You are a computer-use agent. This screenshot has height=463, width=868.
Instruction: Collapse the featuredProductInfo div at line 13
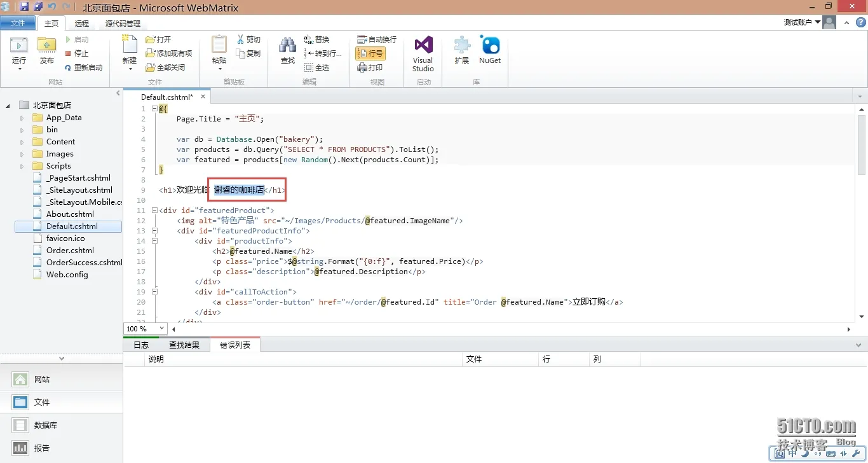[154, 231]
